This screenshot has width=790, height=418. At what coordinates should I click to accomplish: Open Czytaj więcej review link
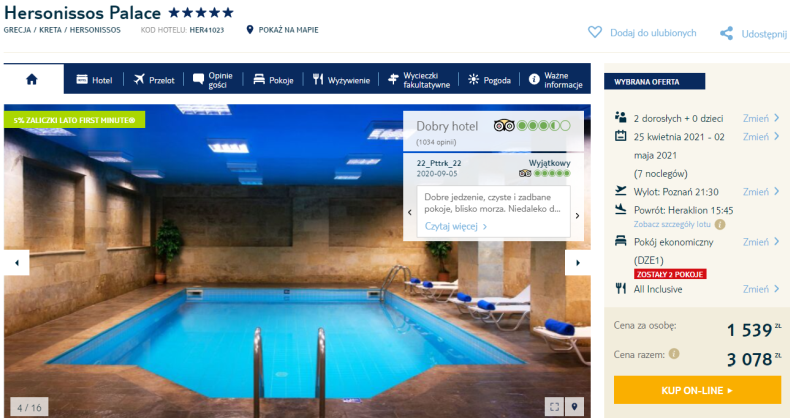pyautogui.click(x=456, y=226)
